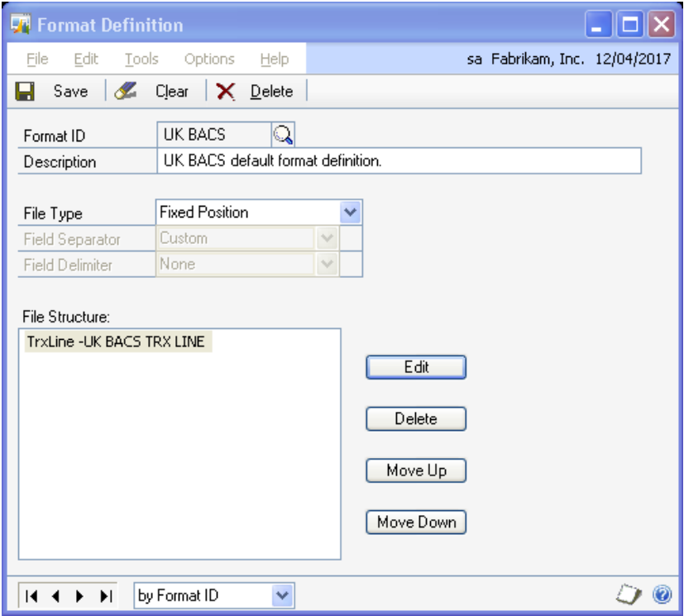Click the Edit button beside File Structure
Screen dimensions: 684x616
click(416, 367)
